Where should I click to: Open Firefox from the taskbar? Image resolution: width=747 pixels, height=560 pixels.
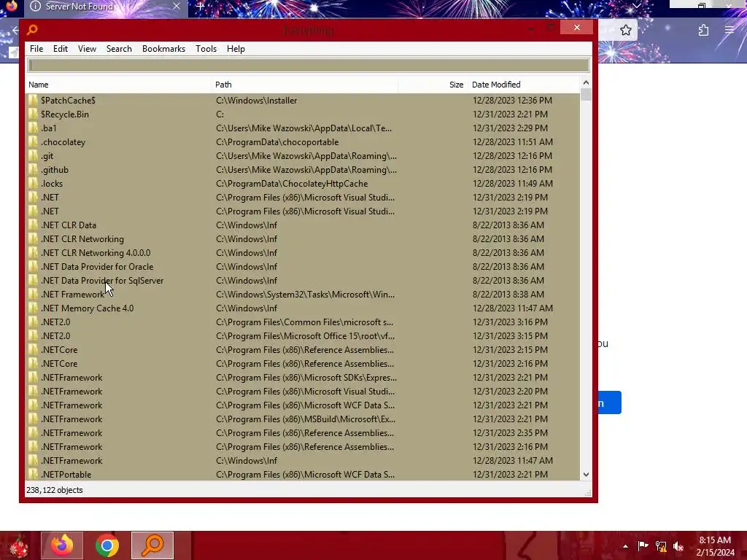[x=62, y=545]
